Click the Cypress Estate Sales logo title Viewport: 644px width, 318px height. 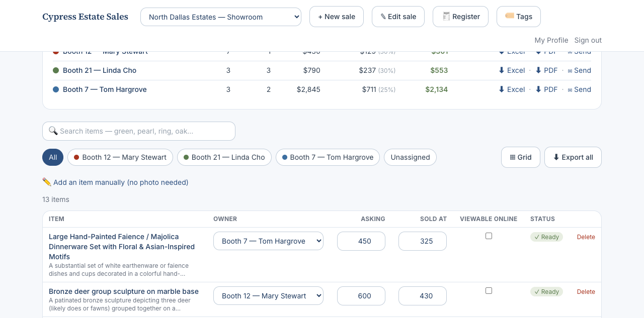point(85,17)
